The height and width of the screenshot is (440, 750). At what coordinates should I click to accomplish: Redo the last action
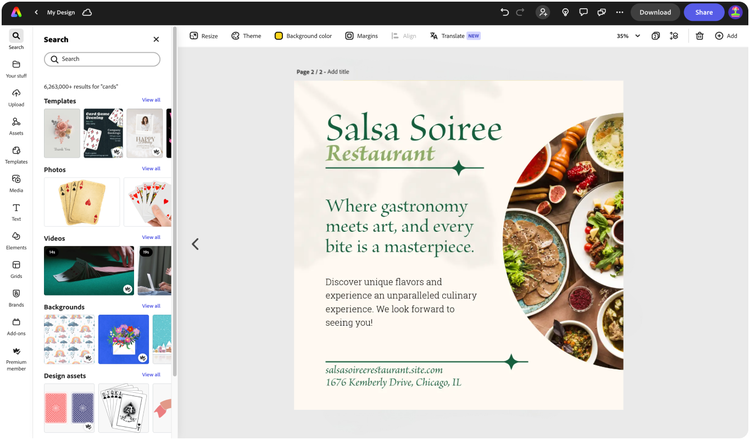[520, 12]
